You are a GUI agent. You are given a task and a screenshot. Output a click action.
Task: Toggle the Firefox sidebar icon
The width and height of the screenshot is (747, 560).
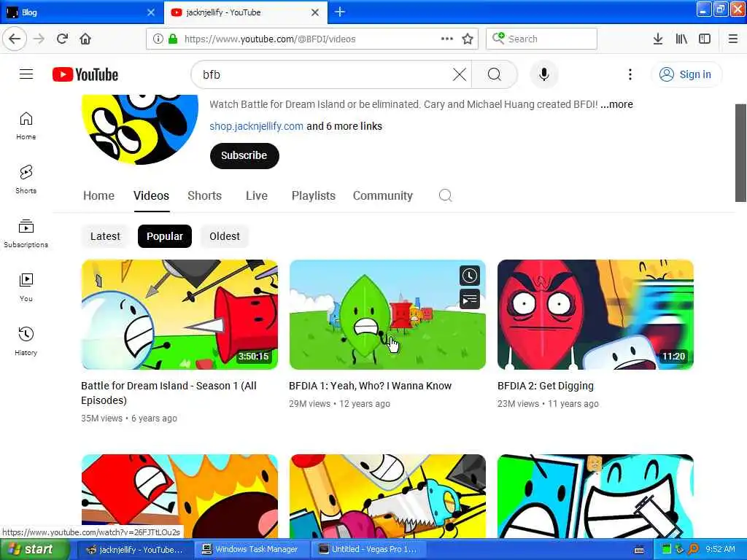705,39
